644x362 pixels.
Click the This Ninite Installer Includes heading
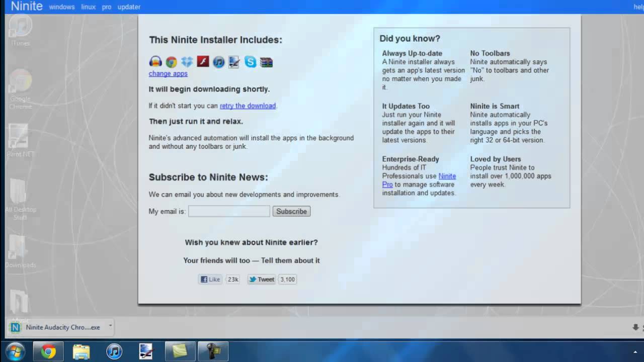215,40
